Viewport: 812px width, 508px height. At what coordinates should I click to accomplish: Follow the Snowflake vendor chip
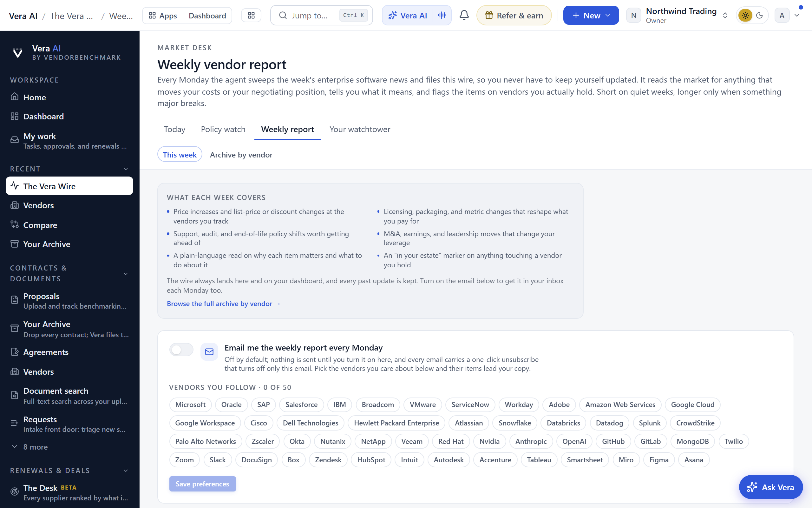(x=515, y=423)
